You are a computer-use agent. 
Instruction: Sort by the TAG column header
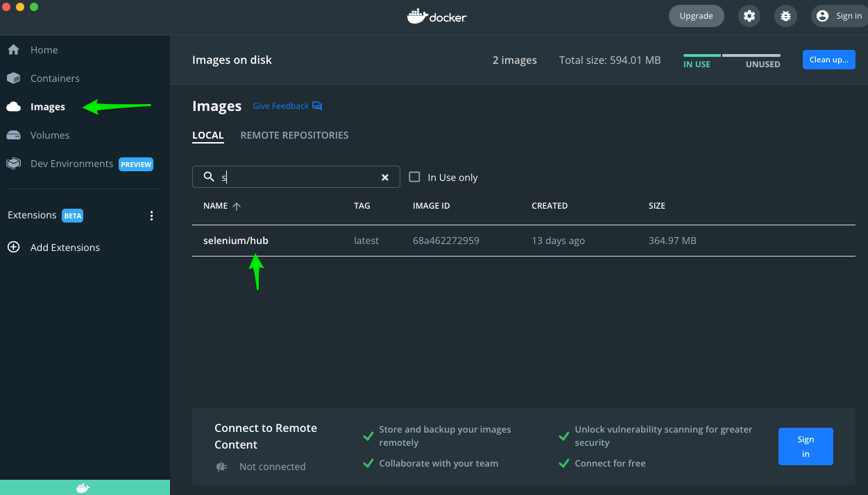point(362,206)
